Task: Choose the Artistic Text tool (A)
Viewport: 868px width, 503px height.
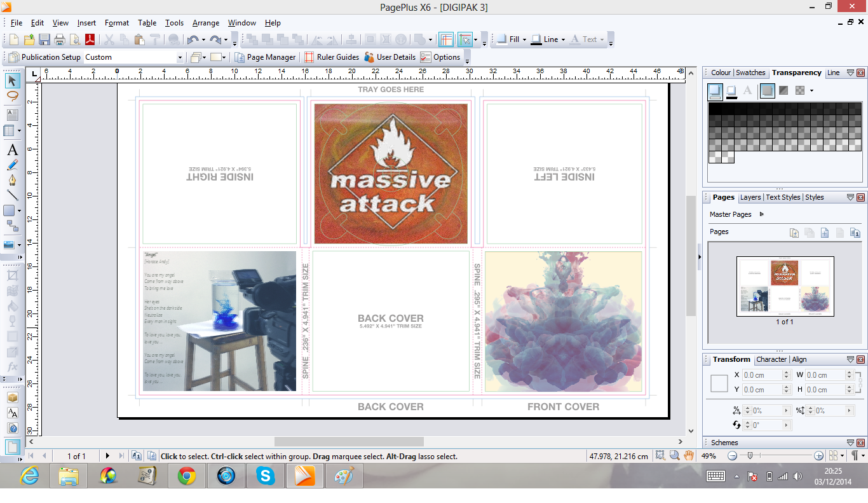Action: [12, 150]
